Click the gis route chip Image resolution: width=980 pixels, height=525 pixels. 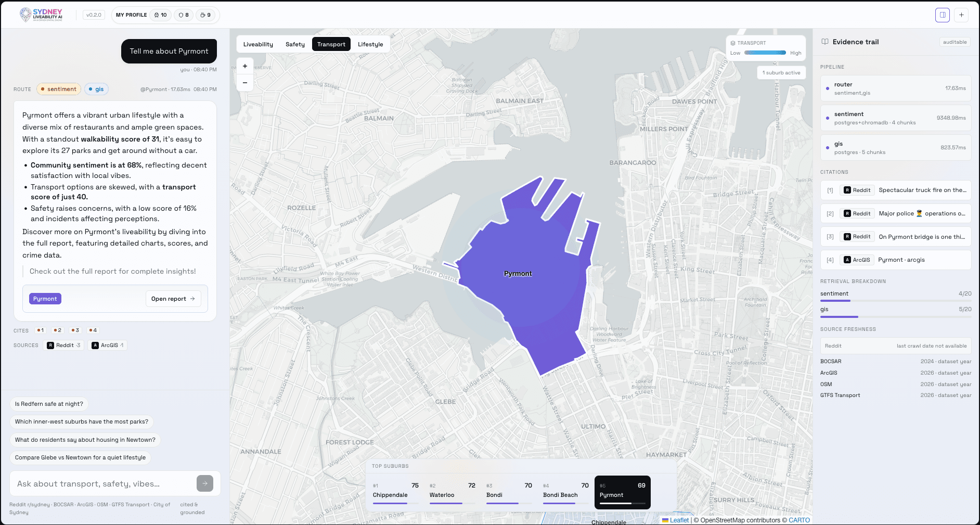[x=96, y=89]
